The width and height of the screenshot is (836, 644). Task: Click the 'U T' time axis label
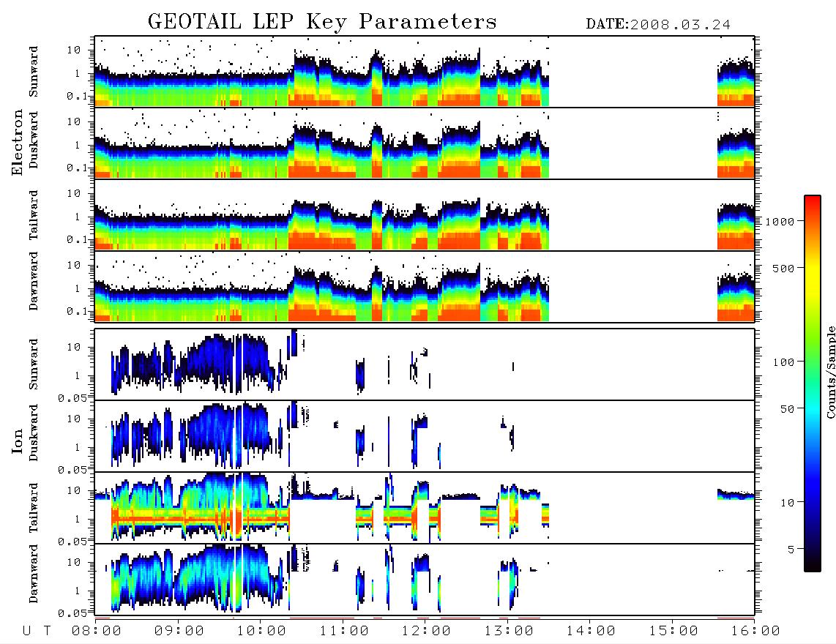point(37,631)
